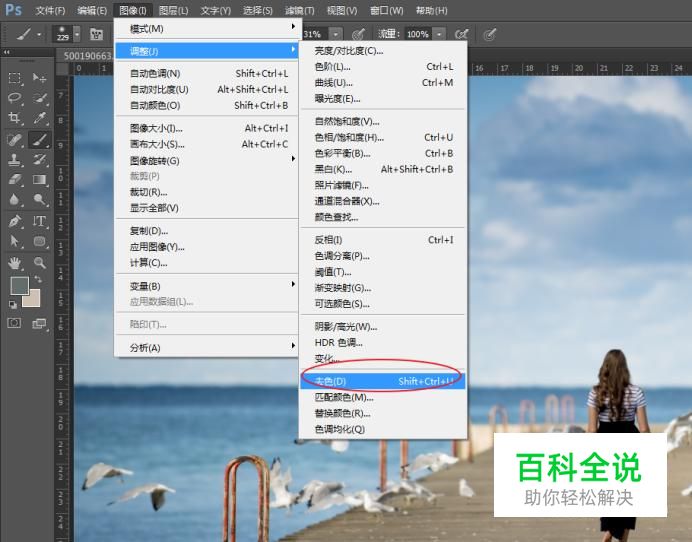The image size is (692, 542).
Task: Select the Shape tool
Action: [39, 241]
